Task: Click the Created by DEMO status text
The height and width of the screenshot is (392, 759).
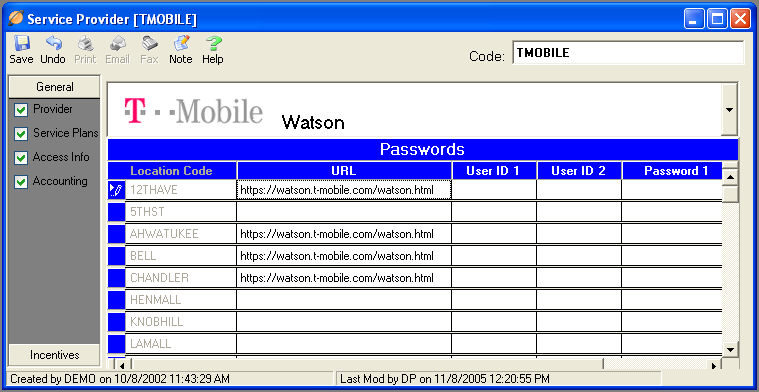Action: 120,378
